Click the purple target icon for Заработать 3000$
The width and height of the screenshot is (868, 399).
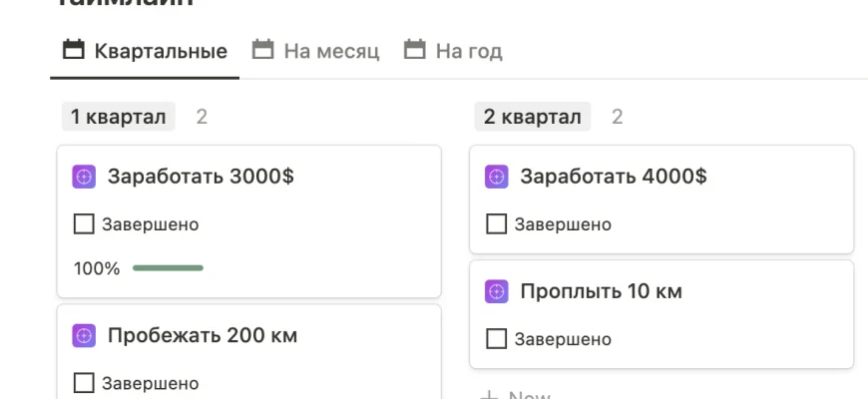click(x=84, y=177)
